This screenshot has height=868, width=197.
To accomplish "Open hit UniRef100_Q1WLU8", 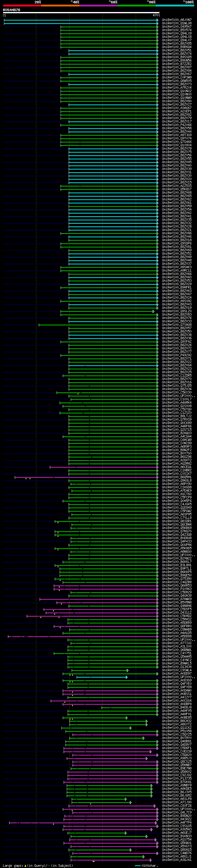I will click(x=177, y=23).
